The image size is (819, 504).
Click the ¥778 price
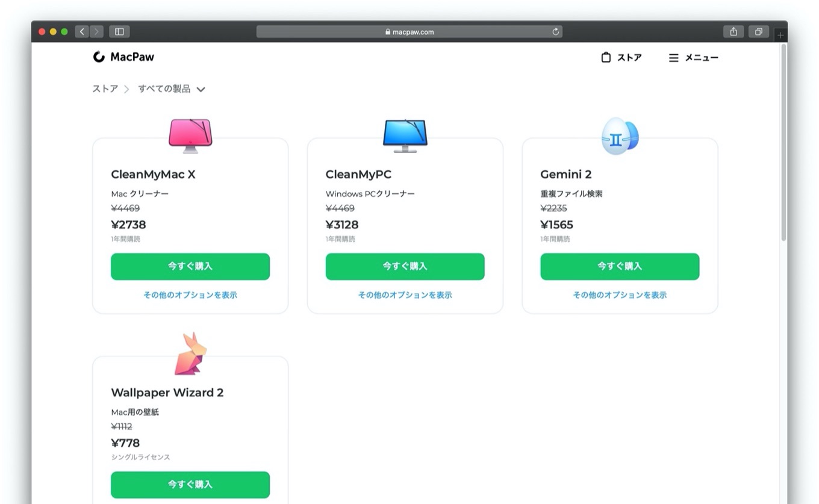click(x=125, y=443)
